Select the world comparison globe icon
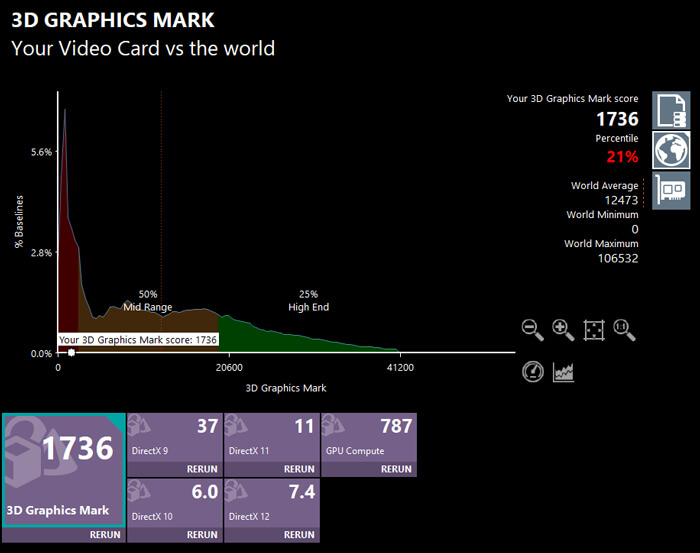Image resolution: width=700 pixels, height=553 pixels. click(x=671, y=150)
